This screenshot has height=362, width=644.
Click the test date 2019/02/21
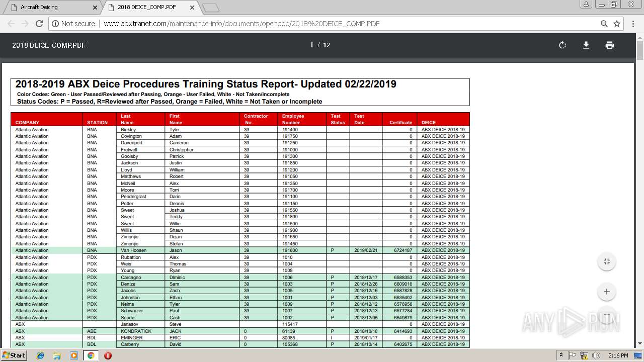[x=366, y=250]
